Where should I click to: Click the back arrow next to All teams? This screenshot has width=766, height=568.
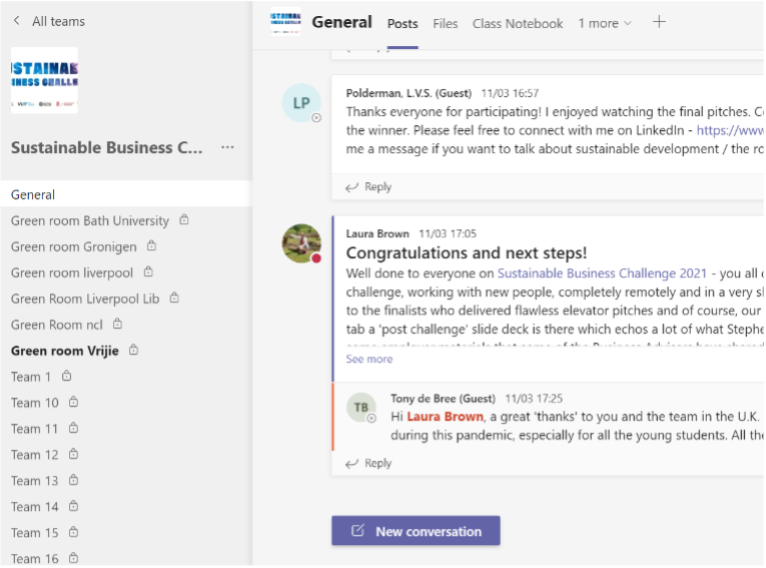pyautogui.click(x=17, y=21)
